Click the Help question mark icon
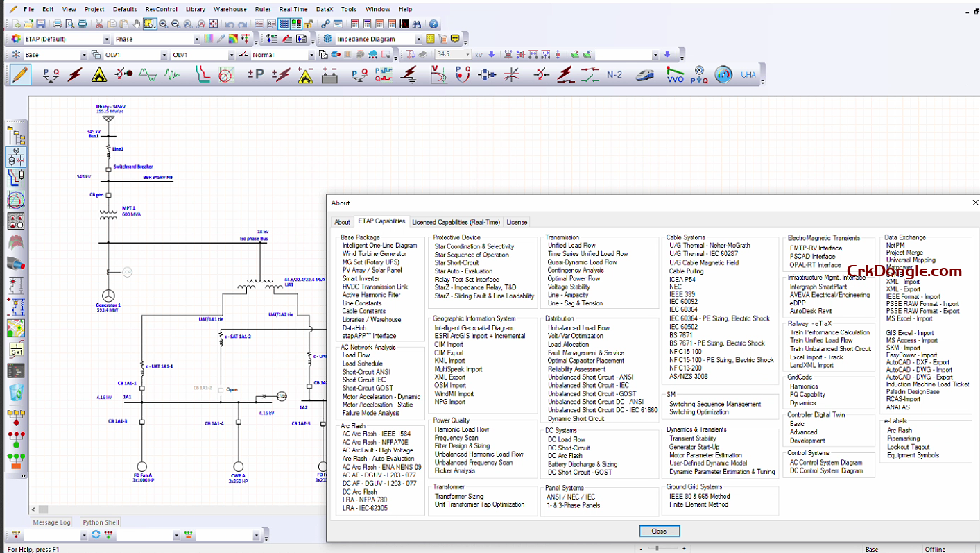 tap(435, 24)
